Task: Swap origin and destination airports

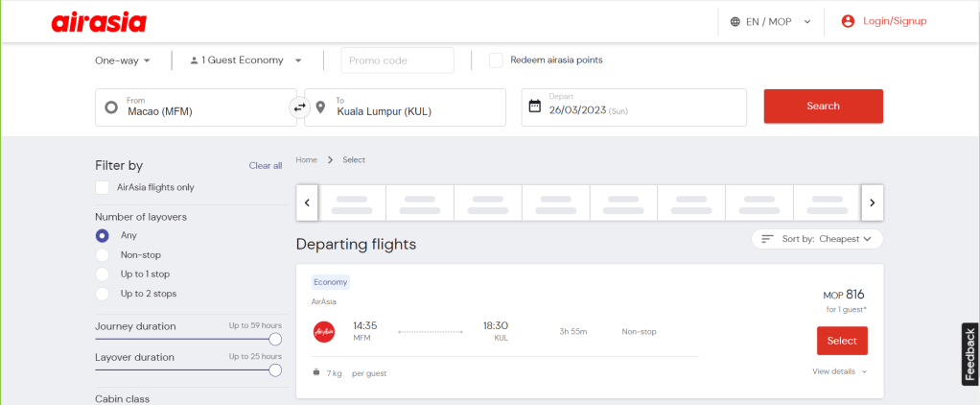Action: (x=299, y=107)
